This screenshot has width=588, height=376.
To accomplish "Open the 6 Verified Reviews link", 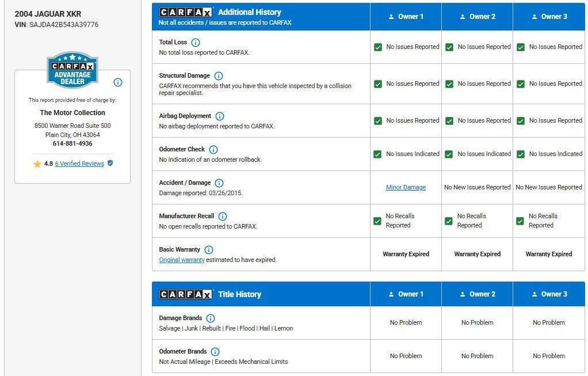I will pyautogui.click(x=79, y=164).
